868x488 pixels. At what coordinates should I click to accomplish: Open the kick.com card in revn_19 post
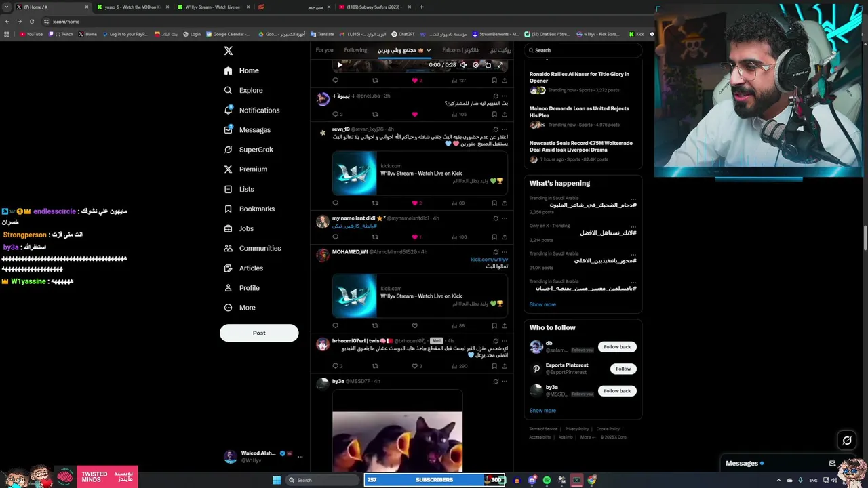pos(419,174)
